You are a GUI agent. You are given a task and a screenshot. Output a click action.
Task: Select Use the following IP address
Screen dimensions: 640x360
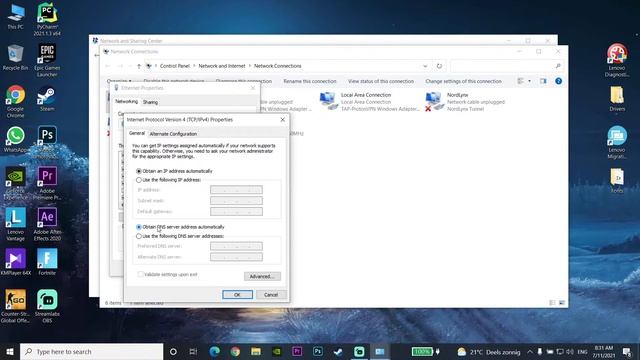point(169,180)
